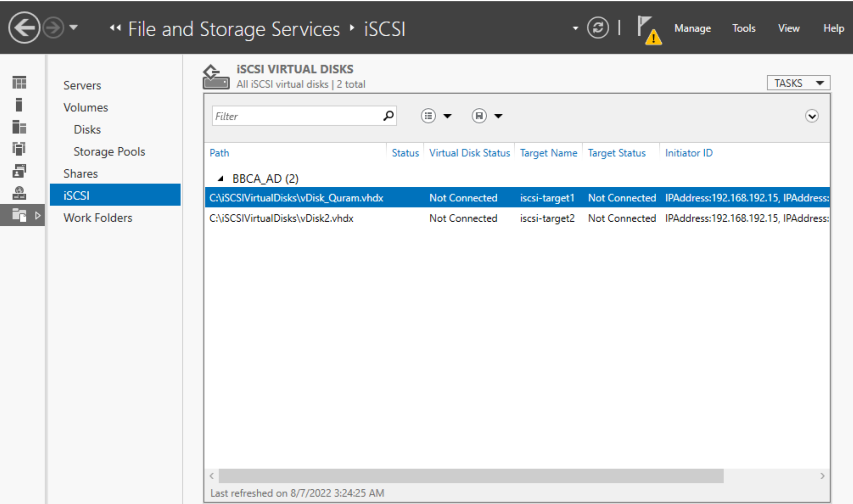Click the fourth server role icon in left rail
The image size is (853, 504).
[x=19, y=148]
